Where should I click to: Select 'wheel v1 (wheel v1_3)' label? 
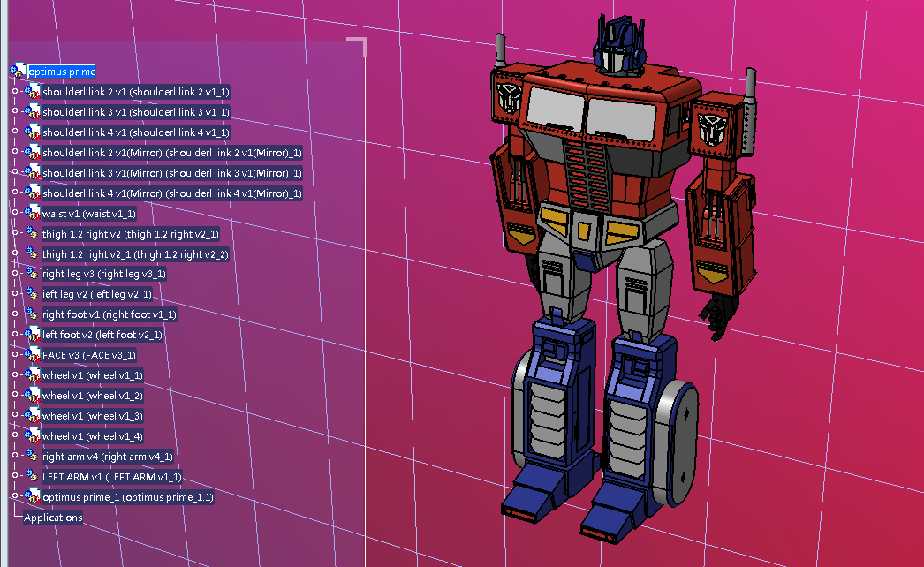(x=93, y=416)
